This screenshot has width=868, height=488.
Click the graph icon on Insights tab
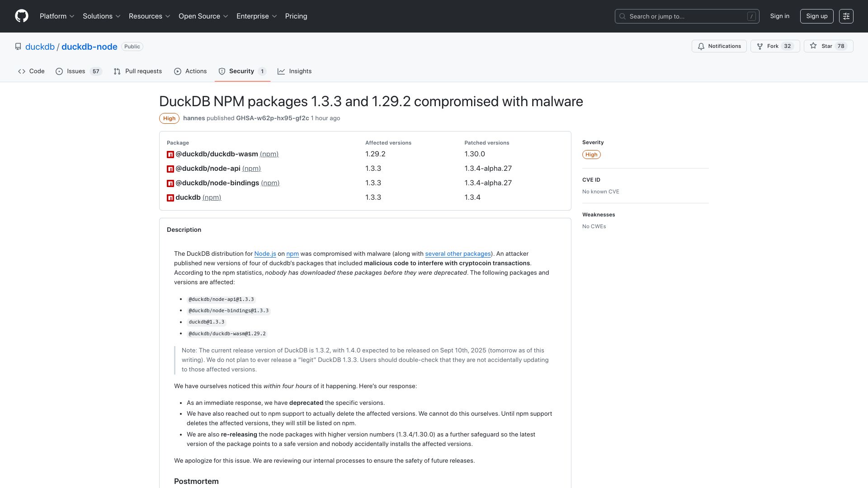(281, 71)
